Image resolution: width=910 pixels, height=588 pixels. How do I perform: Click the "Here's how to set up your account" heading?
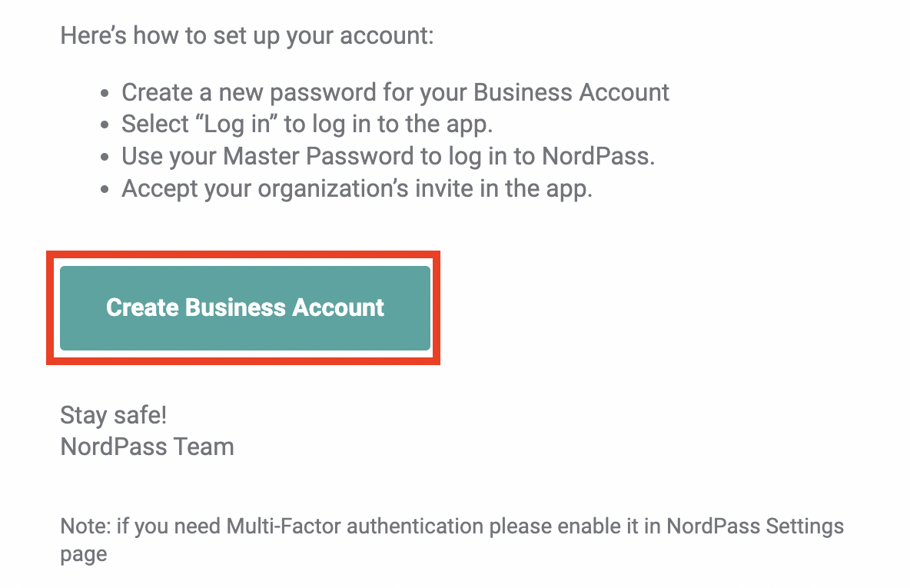(247, 36)
